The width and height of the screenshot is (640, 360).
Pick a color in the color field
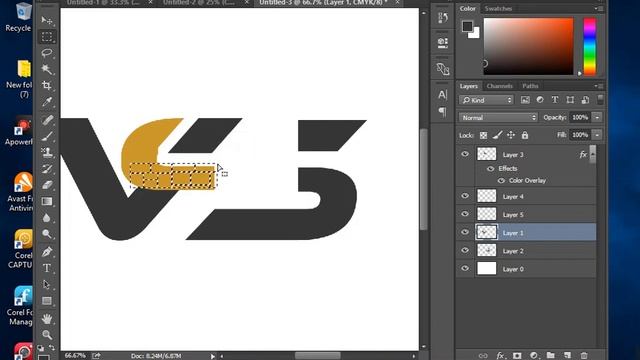529,47
